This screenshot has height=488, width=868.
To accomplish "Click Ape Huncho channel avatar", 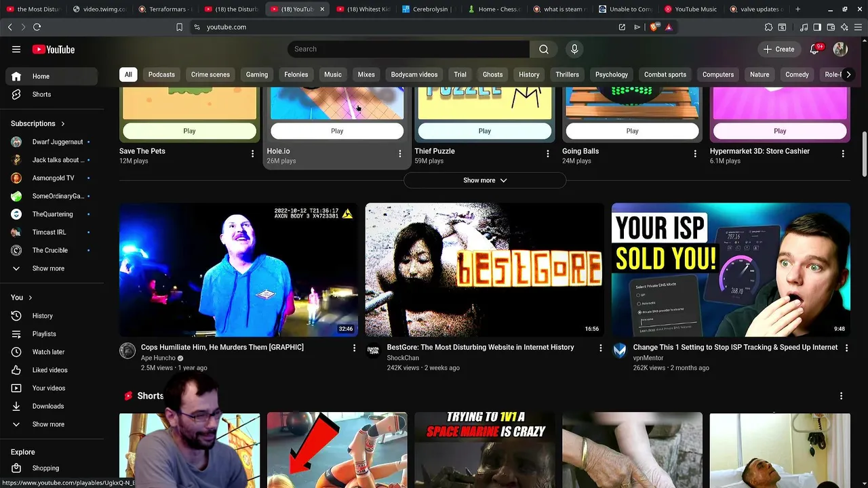I will [x=127, y=350].
